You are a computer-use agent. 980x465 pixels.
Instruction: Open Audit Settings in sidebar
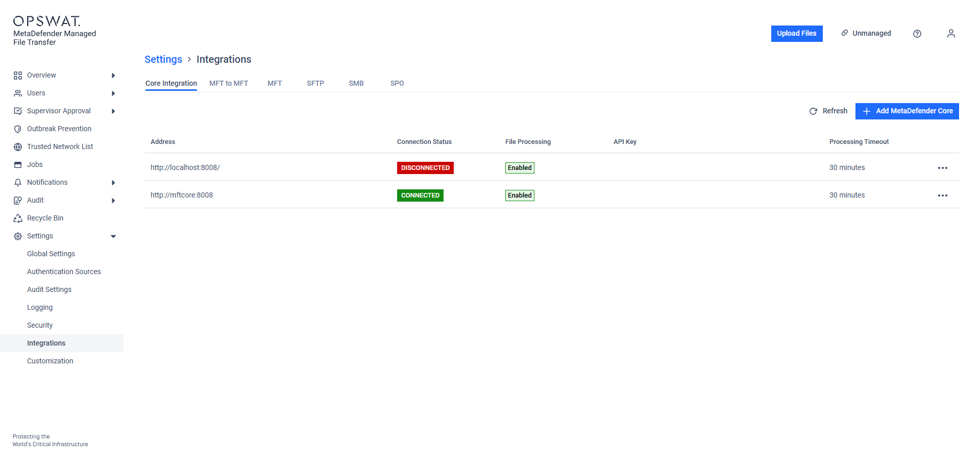point(49,289)
